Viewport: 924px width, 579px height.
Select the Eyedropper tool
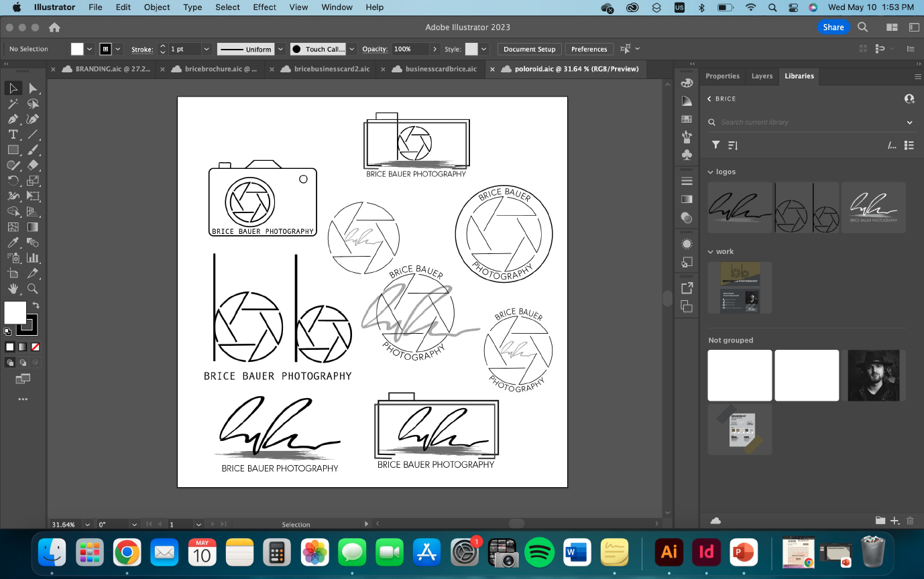click(x=13, y=243)
